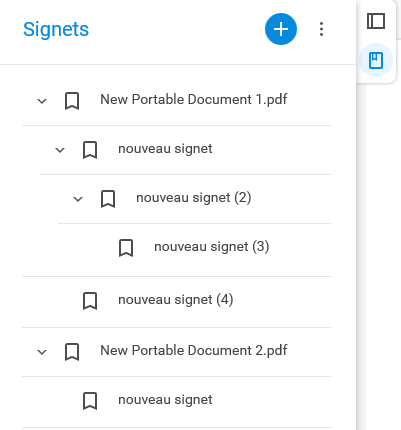Click bookmark icon beside nouveau signet (3)

tap(126, 248)
